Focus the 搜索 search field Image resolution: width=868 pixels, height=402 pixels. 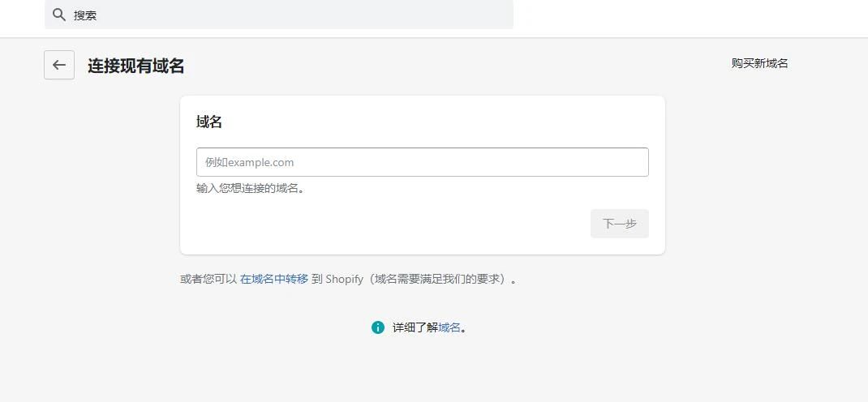click(284, 15)
